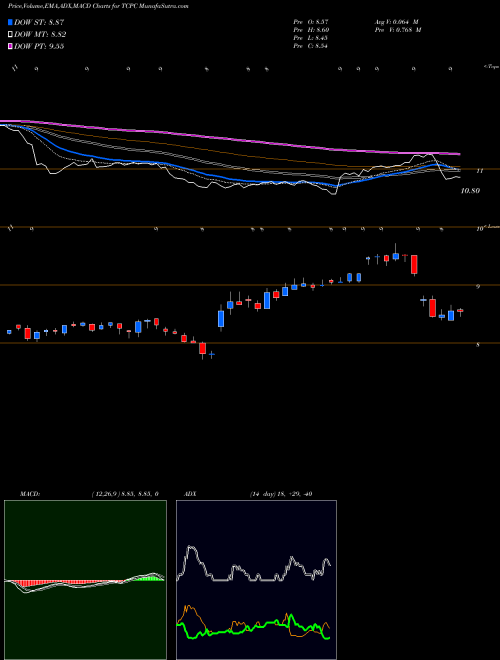Click the white DOW MT legend swatch
This screenshot has height=660, width=500.
pyautogui.click(x=10, y=35)
